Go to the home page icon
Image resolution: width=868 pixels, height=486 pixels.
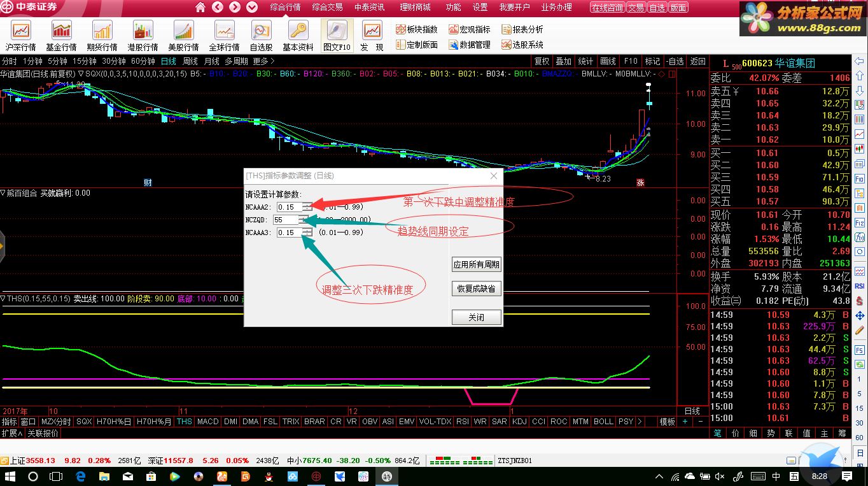pos(200,7)
